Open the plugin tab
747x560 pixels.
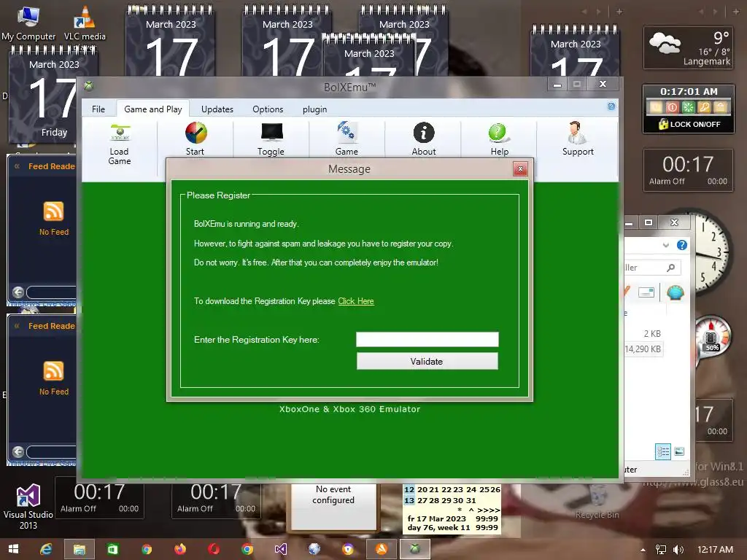coord(315,109)
